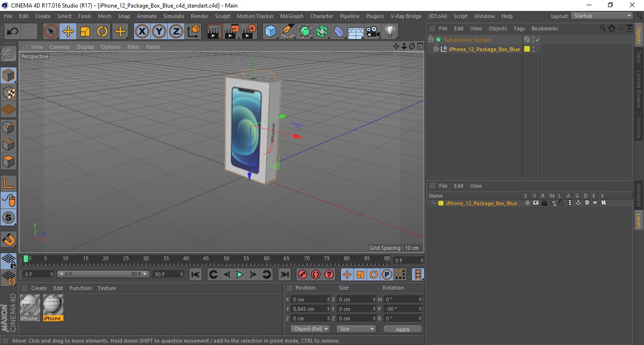The image size is (644, 345).
Task: Click the Apply button
Action: (x=402, y=329)
